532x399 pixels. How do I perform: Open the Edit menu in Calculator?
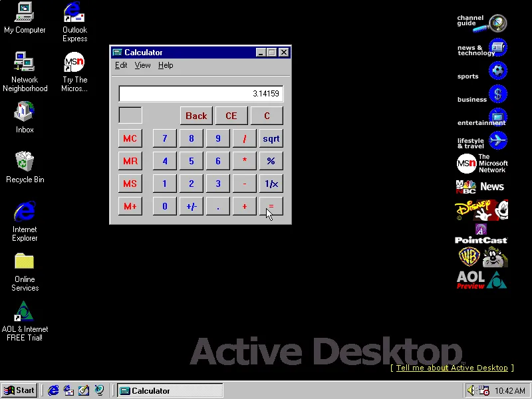[121, 65]
